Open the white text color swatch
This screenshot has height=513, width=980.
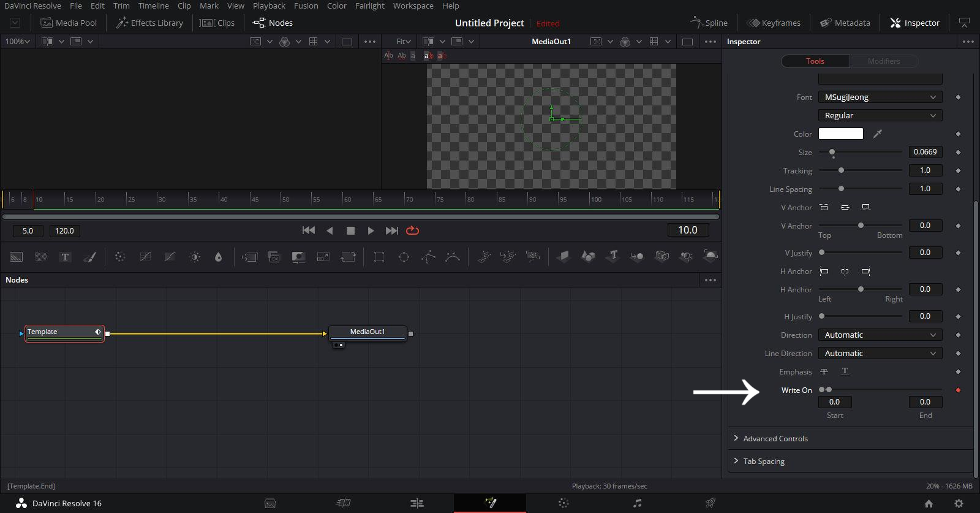click(x=841, y=134)
